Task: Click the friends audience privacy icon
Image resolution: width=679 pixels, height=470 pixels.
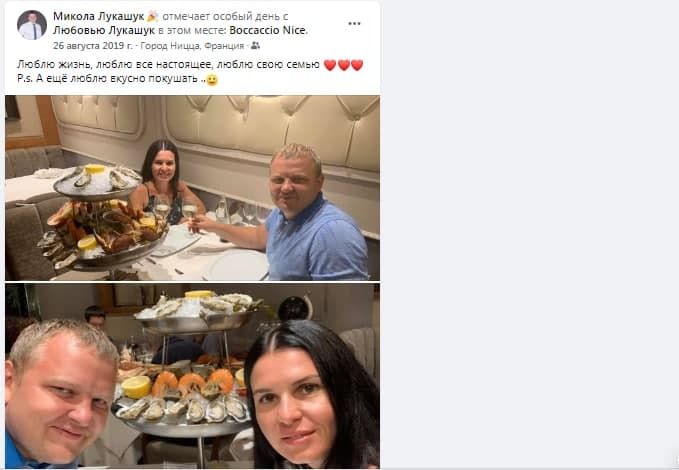Action: (255, 45)
